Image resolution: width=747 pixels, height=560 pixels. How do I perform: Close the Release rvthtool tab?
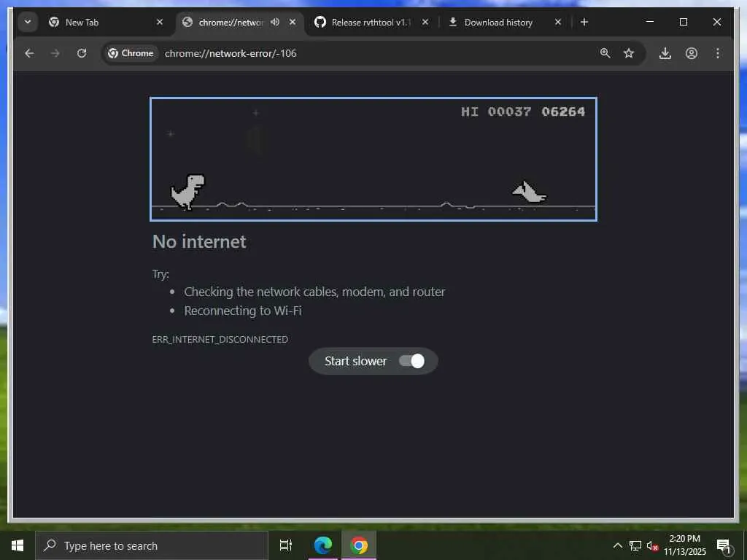pyautogui.click(x=425, y=22)
